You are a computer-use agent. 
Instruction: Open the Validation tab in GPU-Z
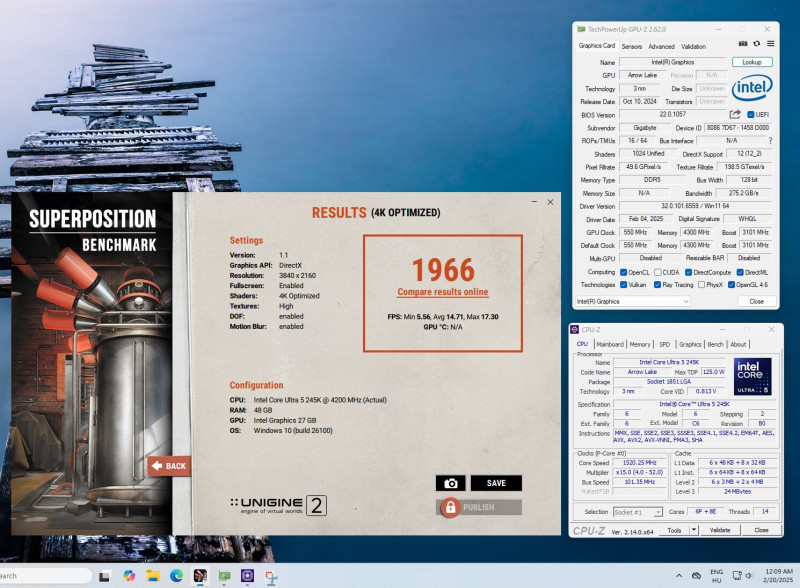click(x=693, y=46)
